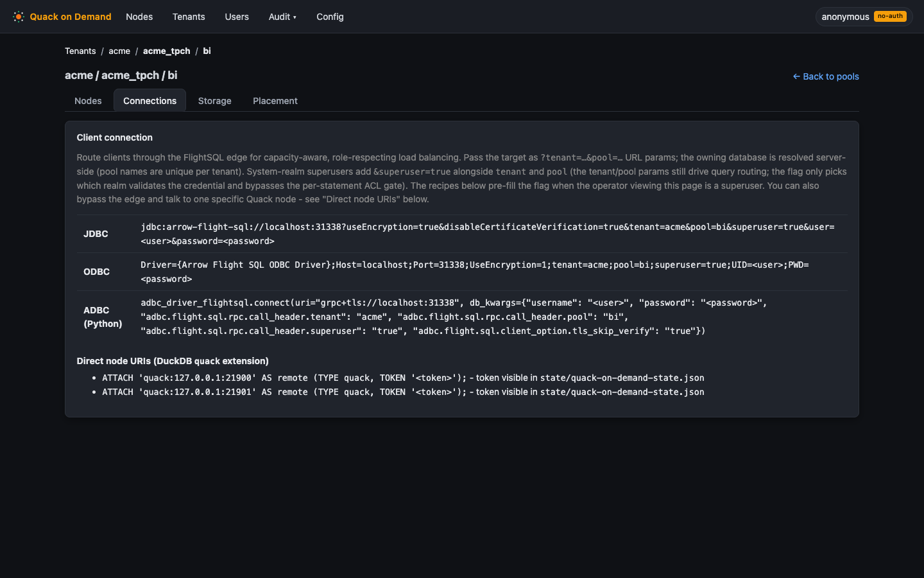Switch to the Nodes tab of the pool
Viewport: 924px width, 578px height.
[x=88, y=101]
